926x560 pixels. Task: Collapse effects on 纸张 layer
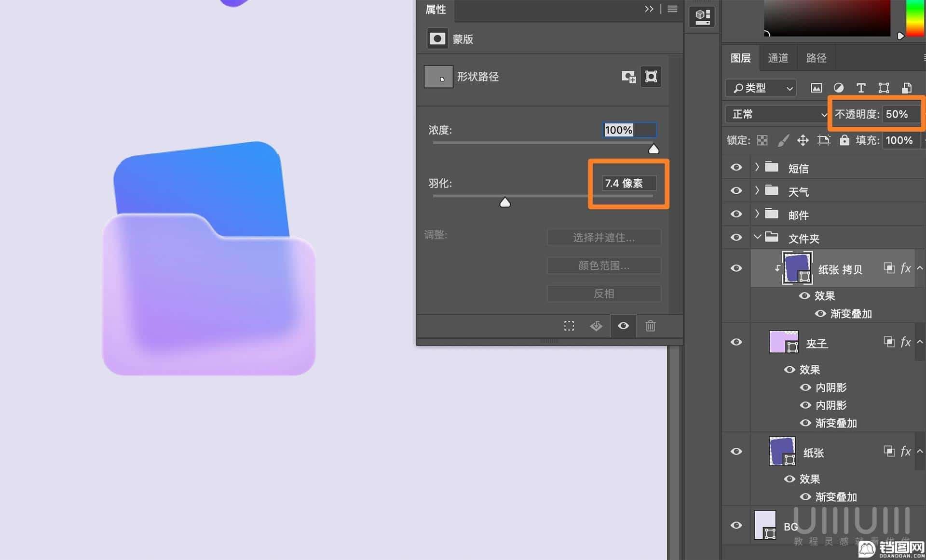(920, 452)
